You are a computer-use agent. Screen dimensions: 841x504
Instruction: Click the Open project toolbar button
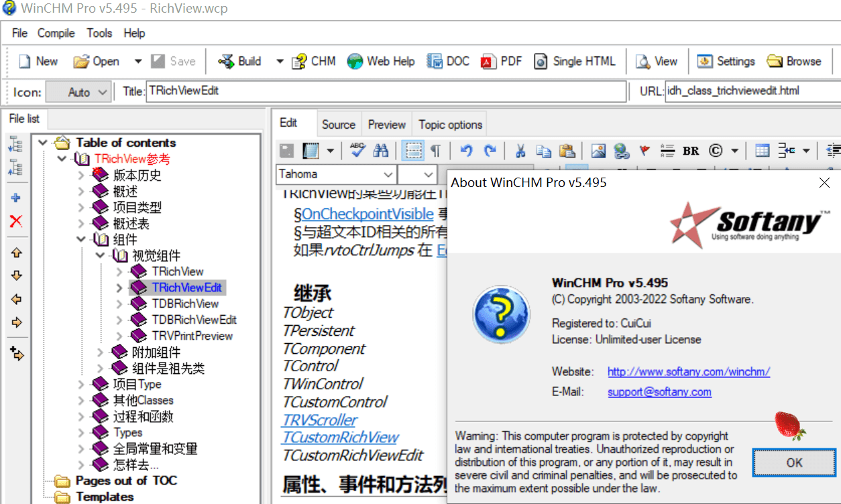[97, 61]
